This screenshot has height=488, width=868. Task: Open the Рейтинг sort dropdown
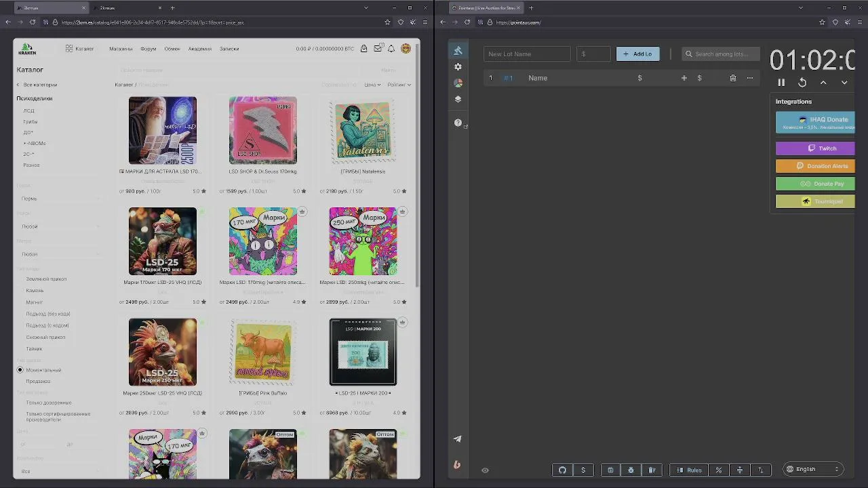[399, 85]
